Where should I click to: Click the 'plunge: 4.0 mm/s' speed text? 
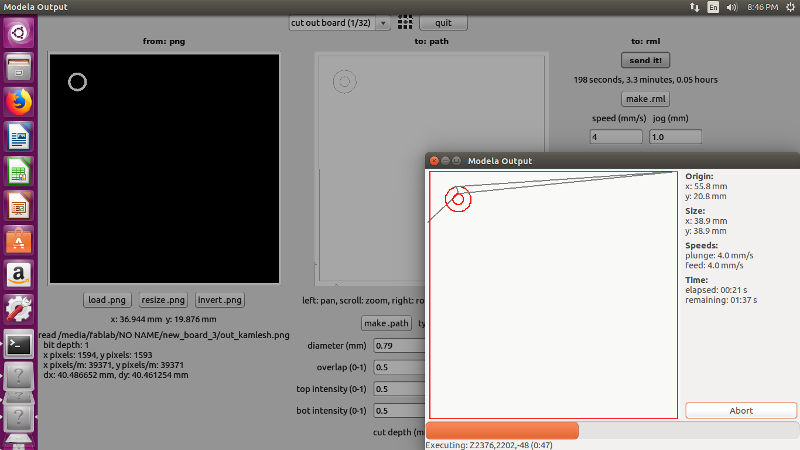click(719, 256)
